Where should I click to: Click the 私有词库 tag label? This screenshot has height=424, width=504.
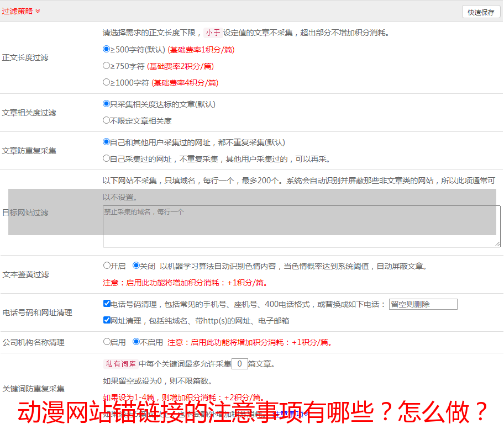120,364
